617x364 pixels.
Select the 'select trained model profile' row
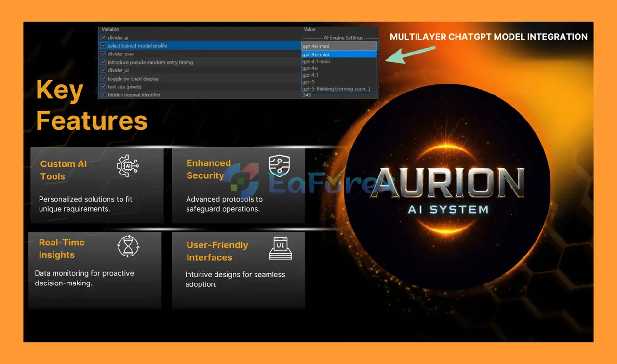(x=137, y=46)
